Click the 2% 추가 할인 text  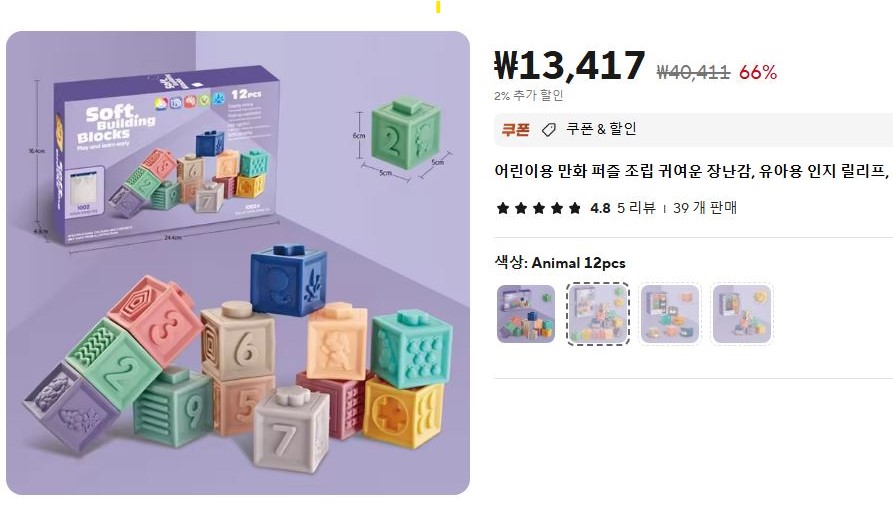[529, 96]
